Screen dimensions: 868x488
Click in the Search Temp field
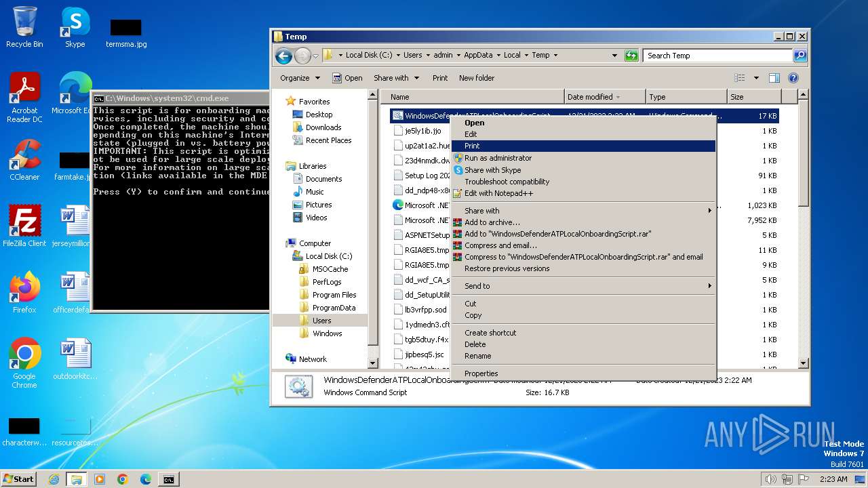[717, 56]
